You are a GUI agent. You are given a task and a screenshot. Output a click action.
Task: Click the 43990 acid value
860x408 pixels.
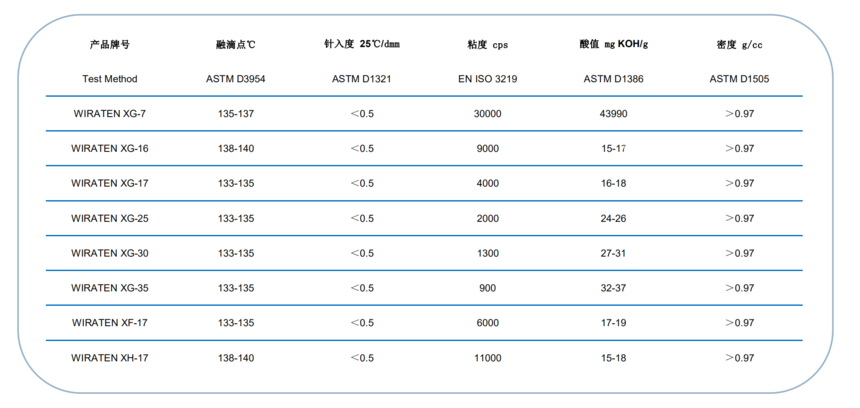coord(613,114)
